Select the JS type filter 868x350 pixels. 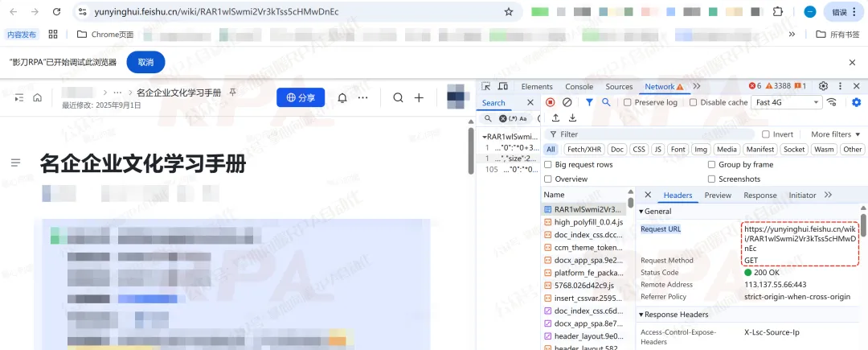coord(657,149)
